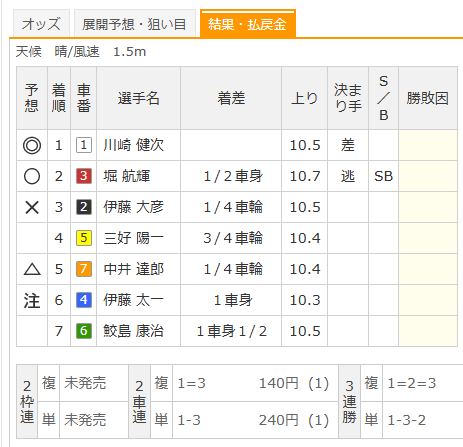Switch to 展開予想・狙い目 tab
The image size is (463, 447).
coord(134,24)
